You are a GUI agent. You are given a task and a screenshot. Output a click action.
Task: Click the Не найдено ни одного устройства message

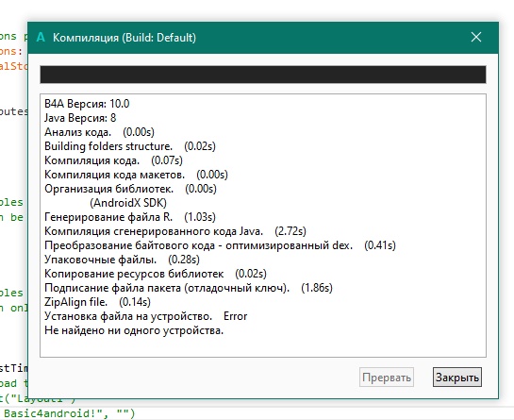click(134, 330)
